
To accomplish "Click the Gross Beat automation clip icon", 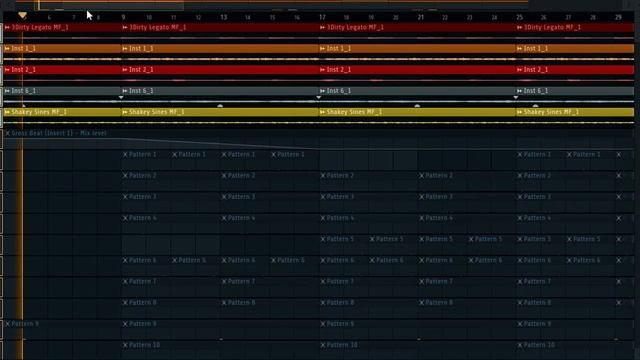I will [x=8, y=133].
